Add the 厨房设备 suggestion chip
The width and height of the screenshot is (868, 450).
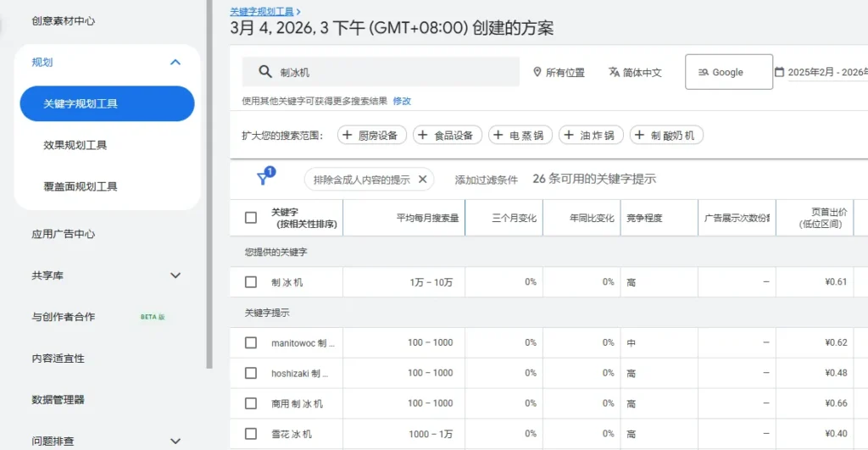(x=371, y=135)
